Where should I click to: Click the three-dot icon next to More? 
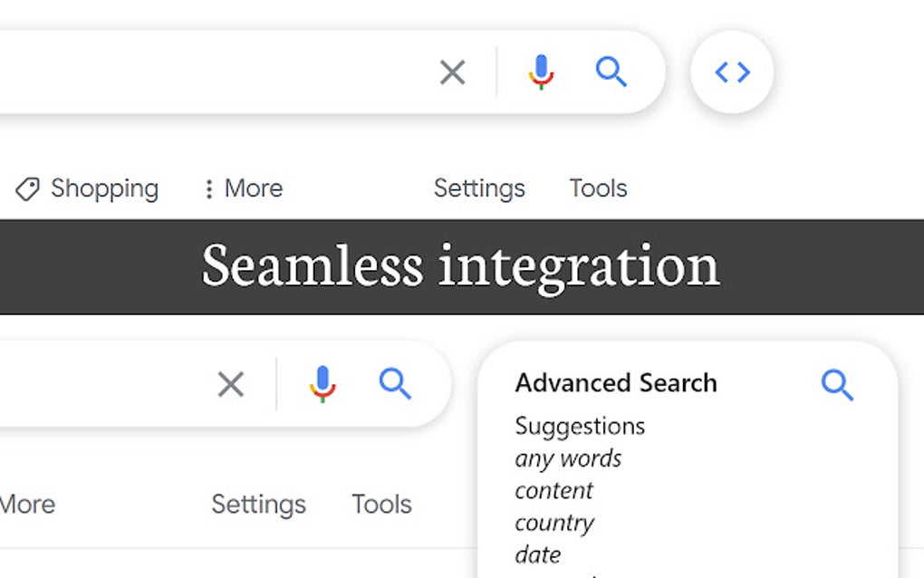[210, 188]
